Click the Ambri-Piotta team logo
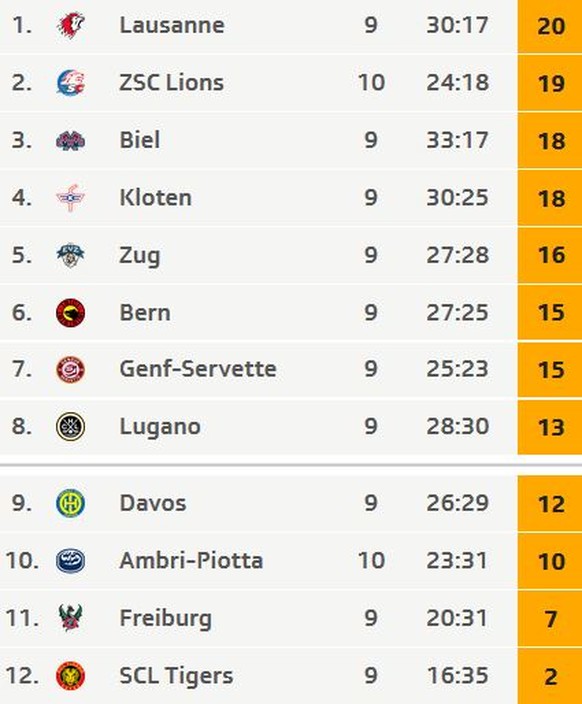The height and width of the screenshot is (704, 582). click(x=71, y=561)
